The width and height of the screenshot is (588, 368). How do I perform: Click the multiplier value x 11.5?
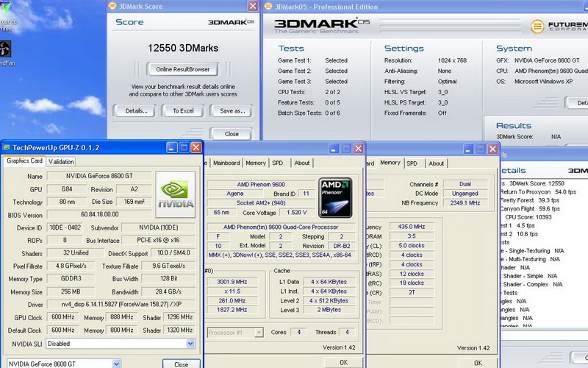232,291
